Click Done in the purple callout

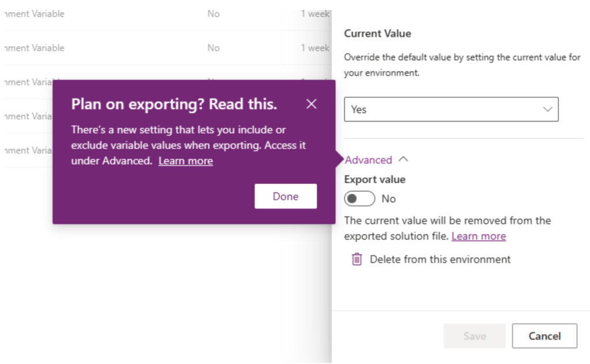point(285,196)
